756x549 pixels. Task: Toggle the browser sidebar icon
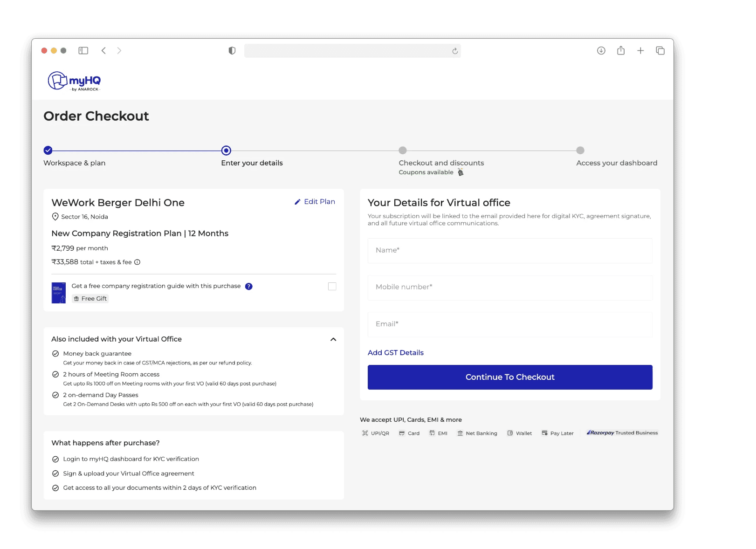click(83, 50)
